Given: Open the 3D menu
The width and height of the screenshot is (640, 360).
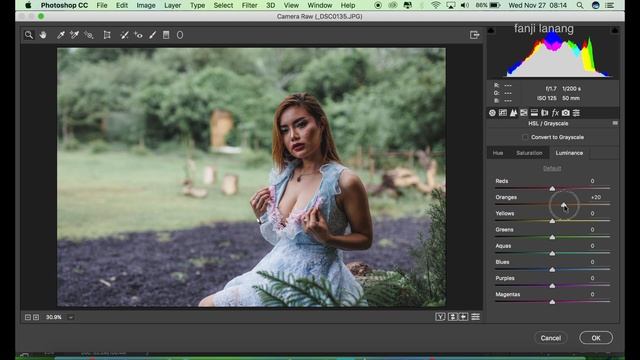Looking at the screenshot, I should point(270,5).
